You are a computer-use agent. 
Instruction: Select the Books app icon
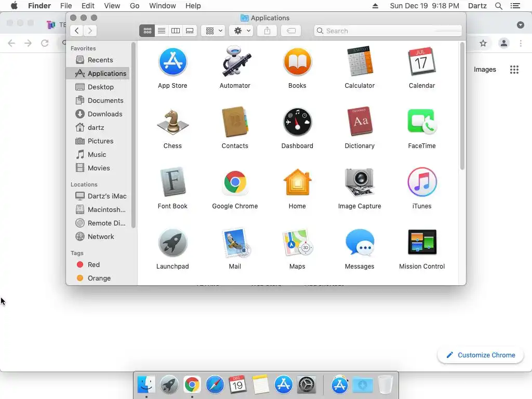pos(297,62)
